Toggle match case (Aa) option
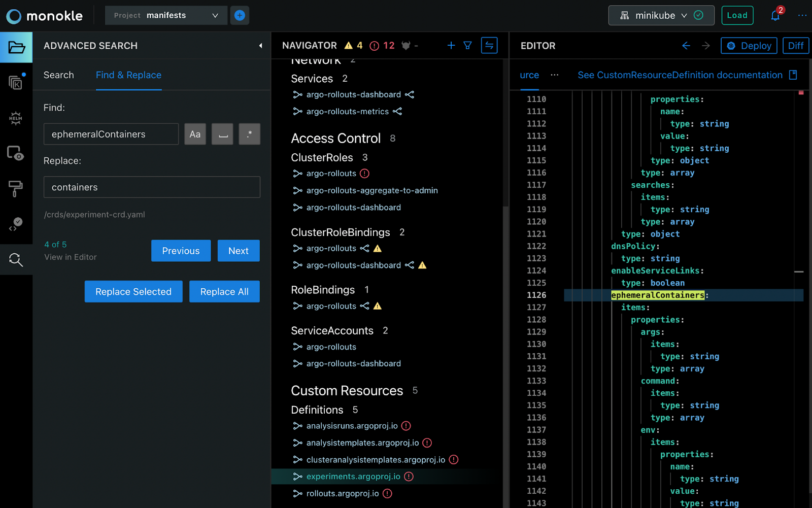 pos(195,134)
